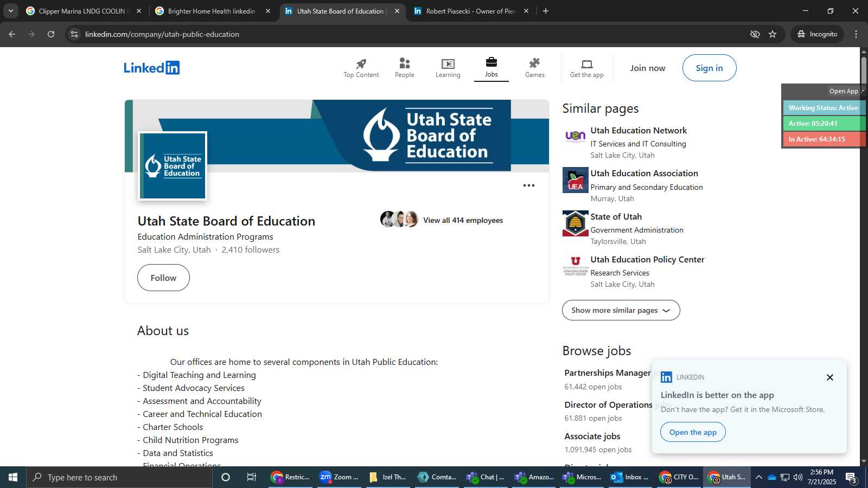Image resolution: width=868 pixels, height=488 pixels.
Task: Open Zoom from the taskbar
Action: point(339,477)
